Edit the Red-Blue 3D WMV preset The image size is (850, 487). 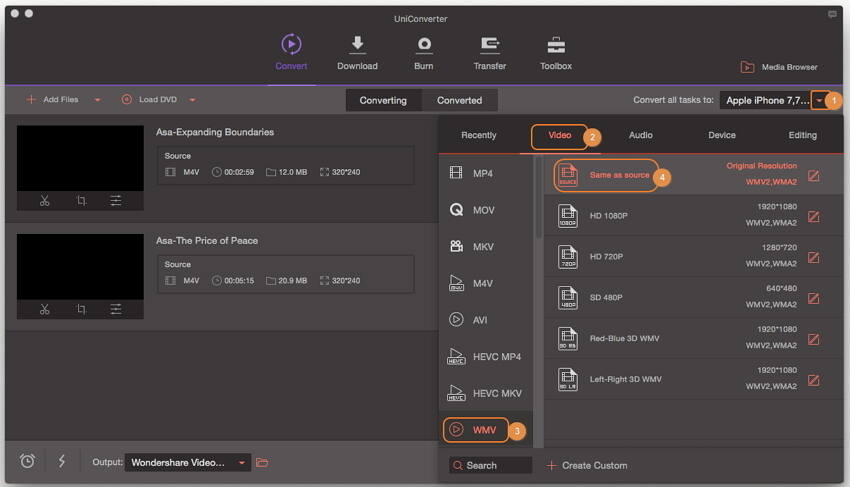click(814, 339)
